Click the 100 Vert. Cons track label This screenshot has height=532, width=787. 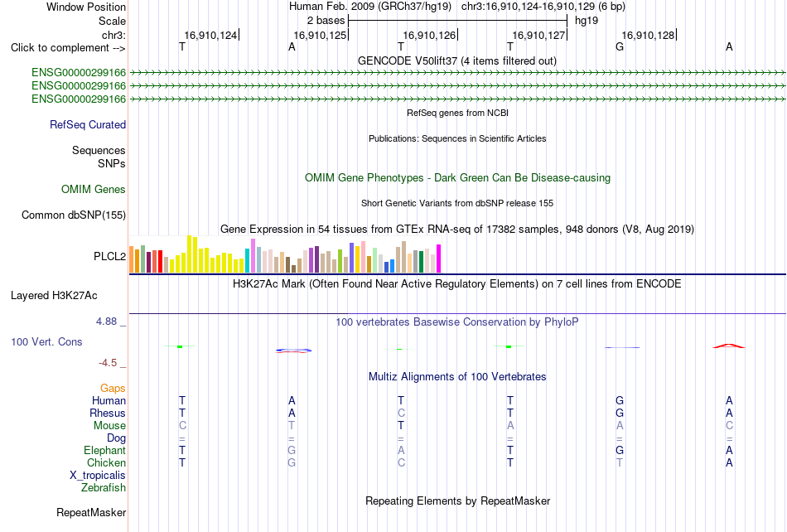coord(46,341)
